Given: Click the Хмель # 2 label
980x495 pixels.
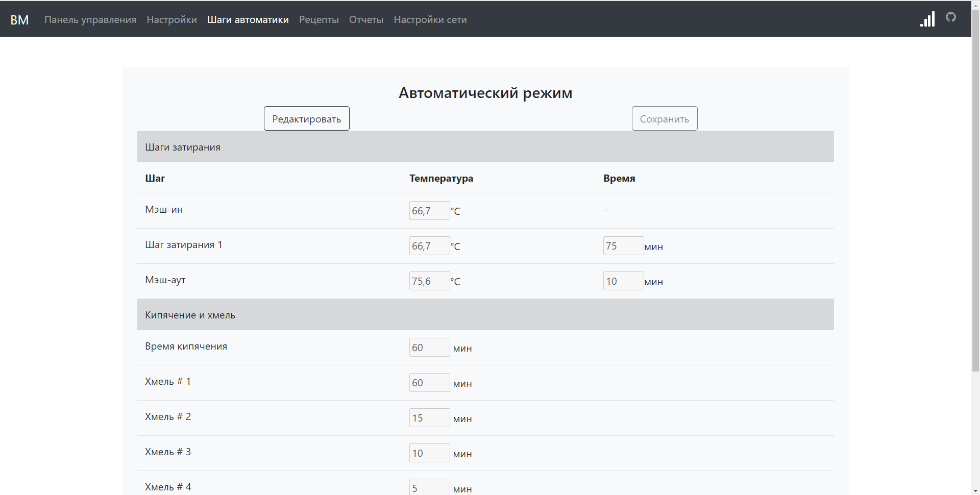Looking at the screenshot, I should click(x=168, y=416).
